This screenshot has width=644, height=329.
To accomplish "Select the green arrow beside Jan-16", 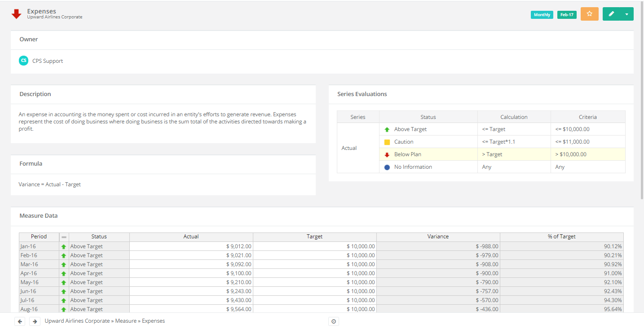I will click(x=63, y=246).
